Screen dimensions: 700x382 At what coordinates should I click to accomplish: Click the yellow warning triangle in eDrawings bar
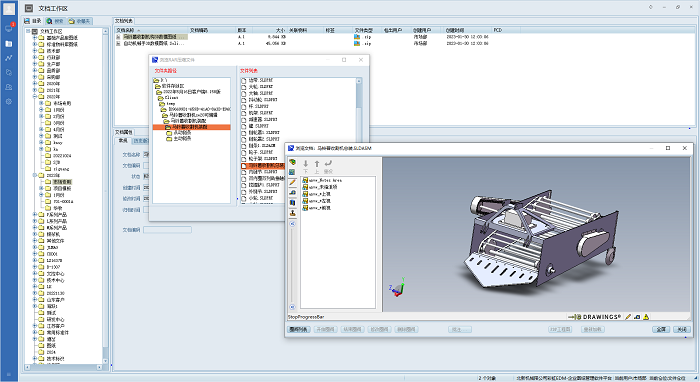coord(646,317)
